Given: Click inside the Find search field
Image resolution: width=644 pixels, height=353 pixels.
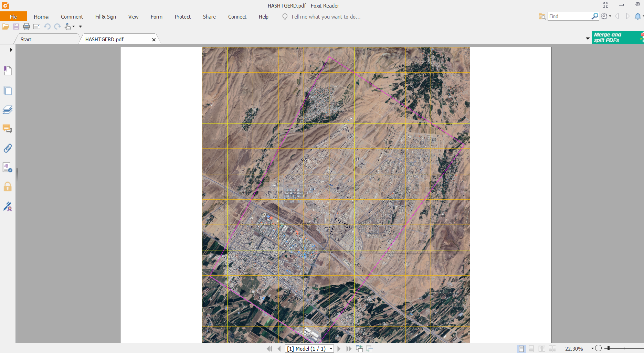Looking at the screenshot, I should point(569,17).
